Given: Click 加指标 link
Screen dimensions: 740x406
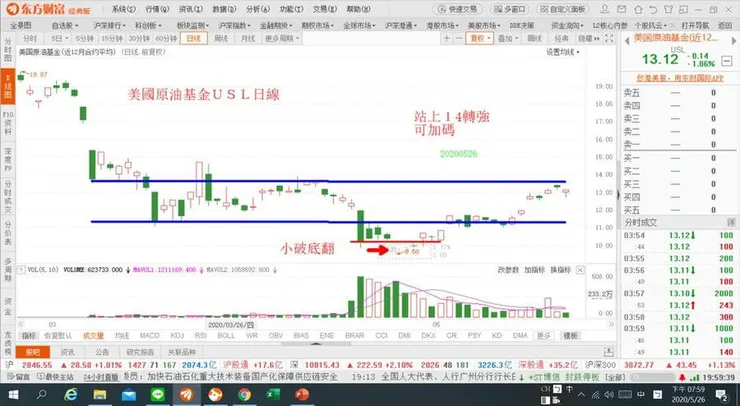Looking at the screenshot, I should coord(534,270).
